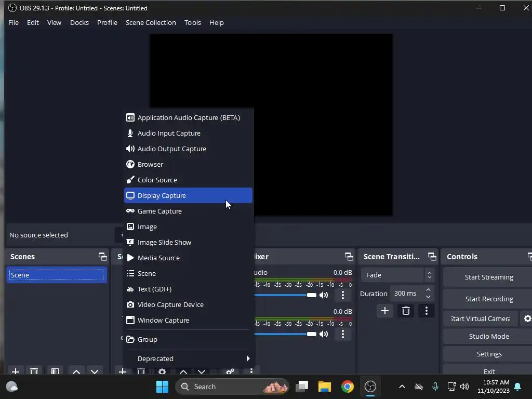Mute the first audio mixer channel
The width and height of the screenshot is (532, 399).
pos(324,295)
